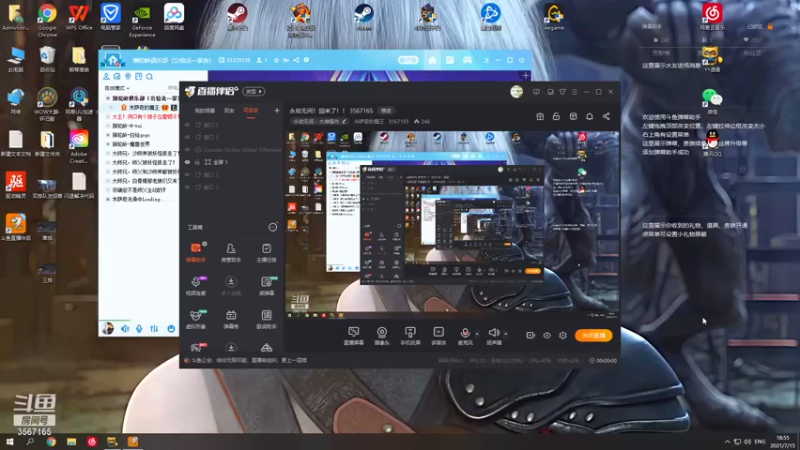The height and width of the screenshot is (450, 800).
Task: Add the 手机投屏 phone mirroring source
Action: click(410, 336)
